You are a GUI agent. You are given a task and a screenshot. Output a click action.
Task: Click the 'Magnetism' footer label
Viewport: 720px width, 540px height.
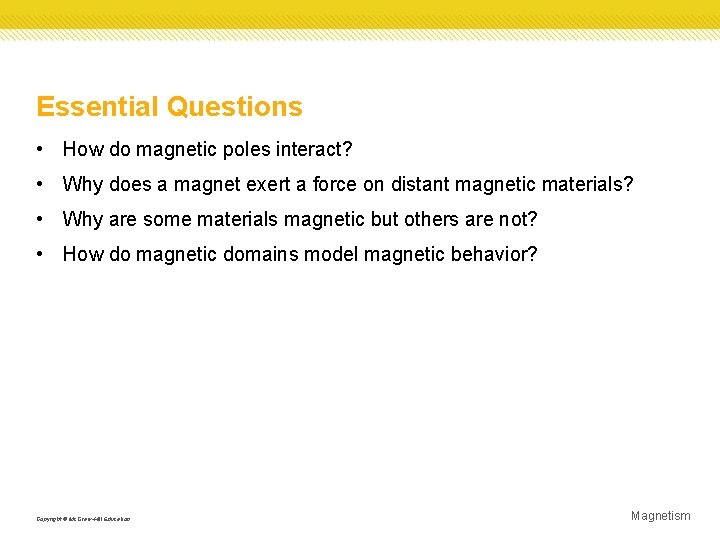[x=660, y=516]
